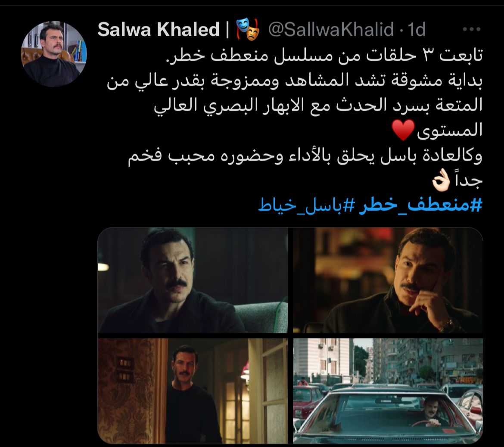View the bottom-left photo of man in doorway

[193, 391]
